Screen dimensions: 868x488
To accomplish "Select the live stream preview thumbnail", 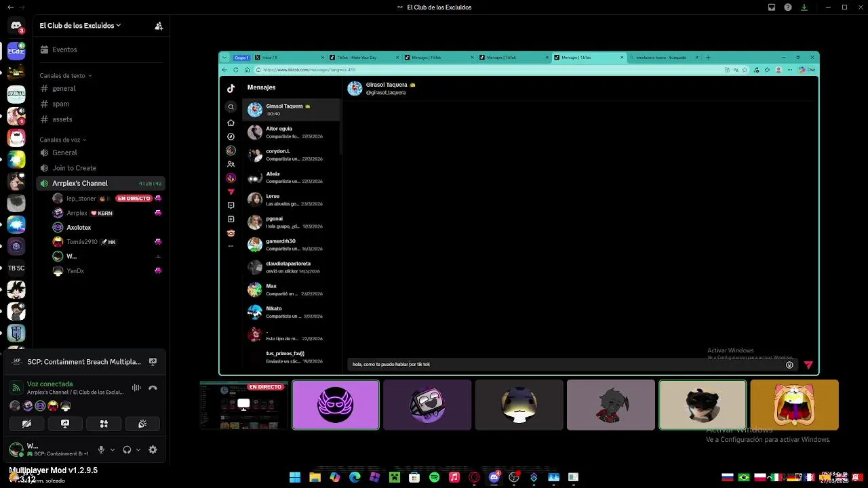I will [x=244, y=405].
